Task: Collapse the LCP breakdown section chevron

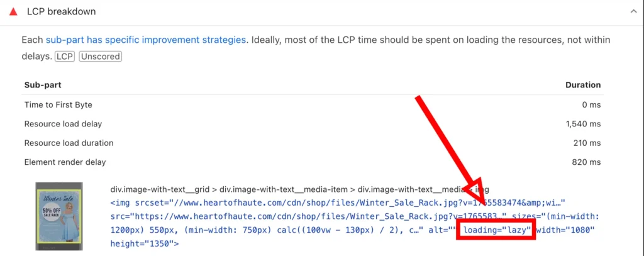Action: pos(633,11)
